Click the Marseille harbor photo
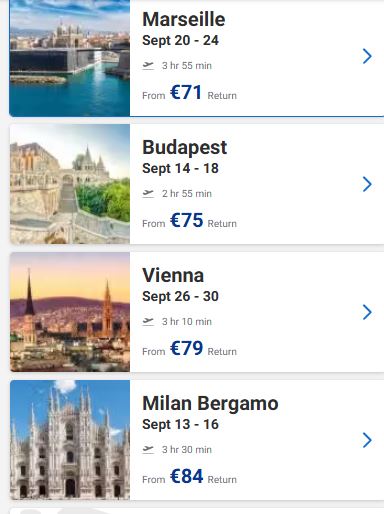This screenshot has width=384, height=514. 70,58
